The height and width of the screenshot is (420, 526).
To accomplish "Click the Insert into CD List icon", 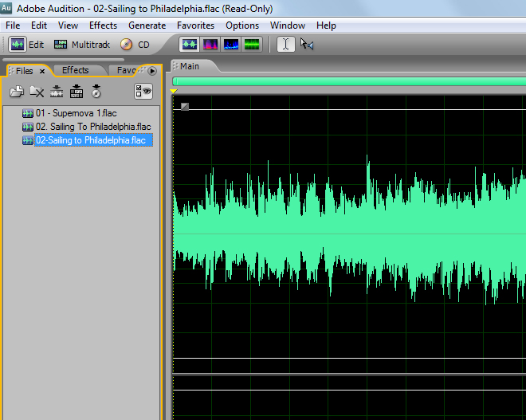I will point(96,92).
